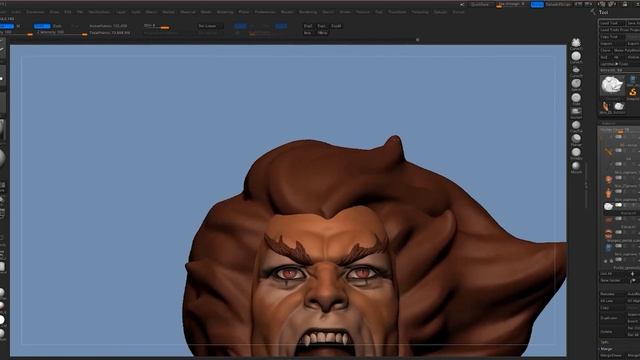Select the second round brush in canvas-side column
Image resolution: width=640 pixels, height=360 pixels.
point(576,56)
